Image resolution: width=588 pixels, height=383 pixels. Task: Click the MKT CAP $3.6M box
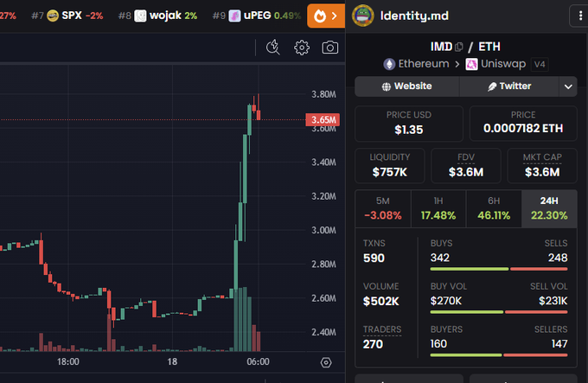pos(542,166)
